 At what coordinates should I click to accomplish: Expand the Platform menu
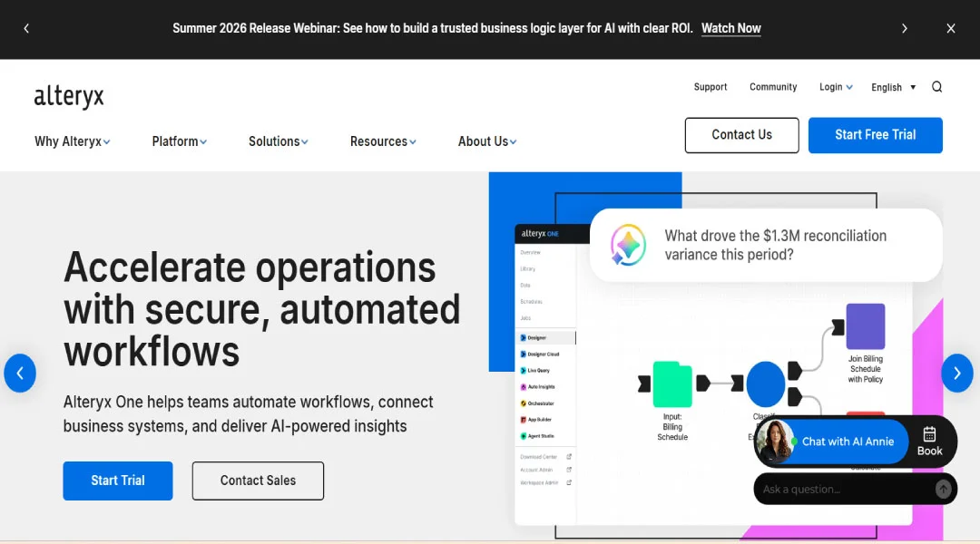point(179,141)
